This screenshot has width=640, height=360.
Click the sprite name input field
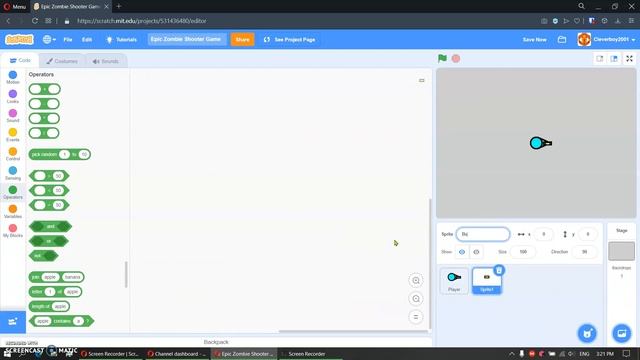point(483,234)
